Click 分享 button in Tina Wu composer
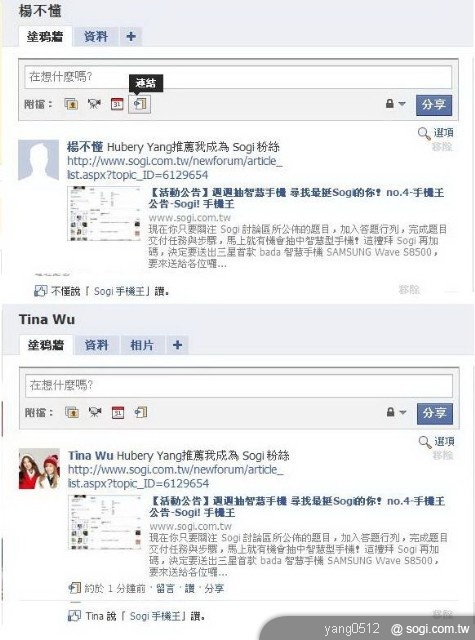 [435, 413]
